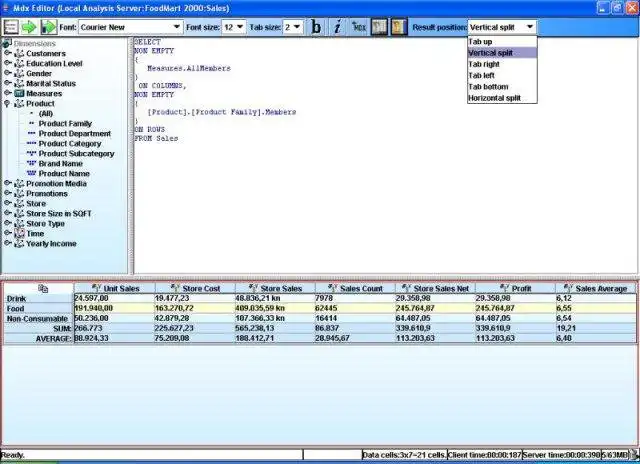The width and height of the screenshot is (640, 464).
Task: Select the Drink row header
Action: pyautogui.click(x=38, y=298)
